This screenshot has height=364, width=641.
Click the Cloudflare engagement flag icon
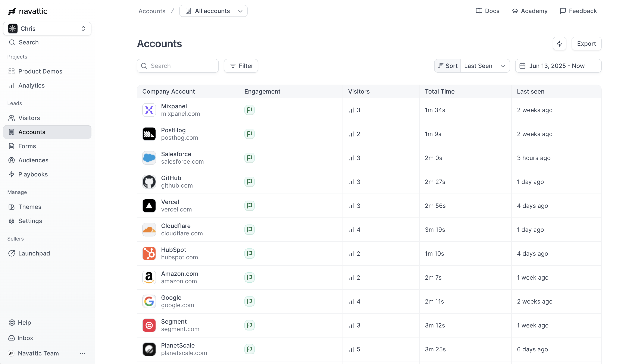[x=249, y=230]
